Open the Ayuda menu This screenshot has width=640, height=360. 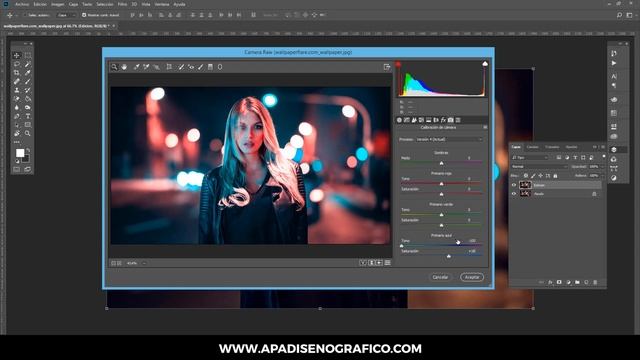[x=179, y=4]
